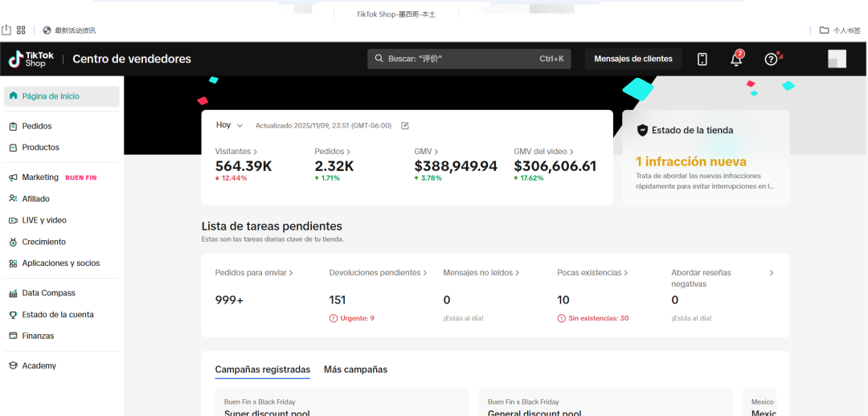Click the Aplicaciones y socios grid icon
This screenshot has height=416, width=868.
click(x=14, y=264)
